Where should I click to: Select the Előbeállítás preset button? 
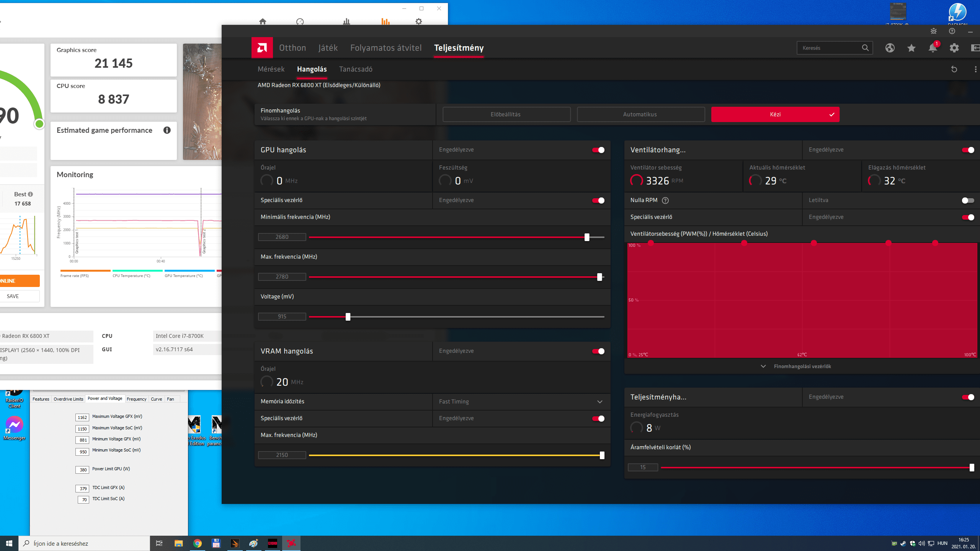point(506,114)
